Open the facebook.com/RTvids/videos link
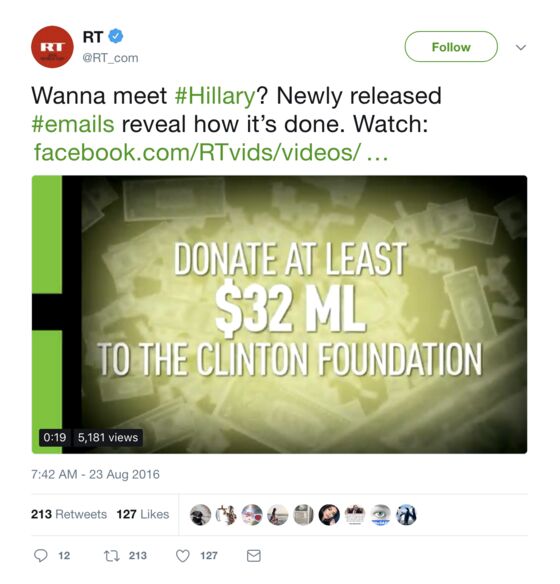Viewport: 560px width, 584px height. 211,152
